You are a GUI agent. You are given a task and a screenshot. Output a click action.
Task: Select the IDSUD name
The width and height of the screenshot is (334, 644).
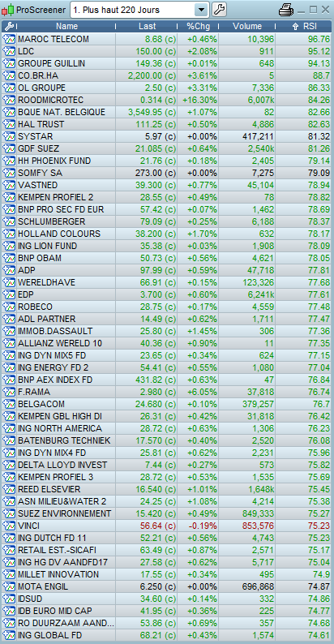[x=30, y=599]
